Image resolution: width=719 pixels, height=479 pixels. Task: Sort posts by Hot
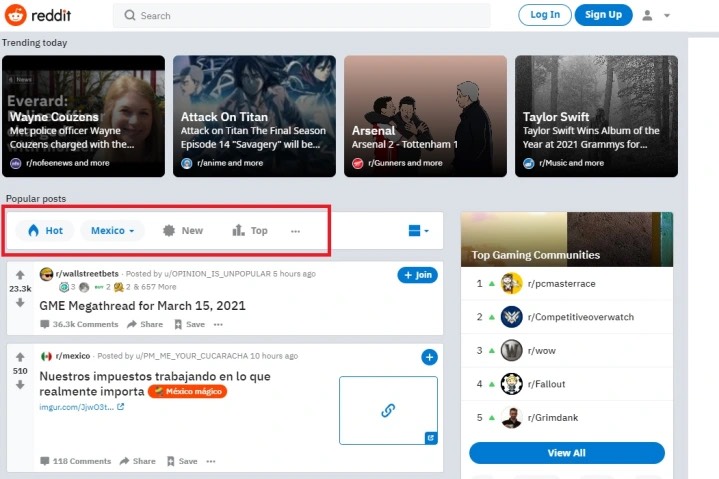click(x=45, y=231)
